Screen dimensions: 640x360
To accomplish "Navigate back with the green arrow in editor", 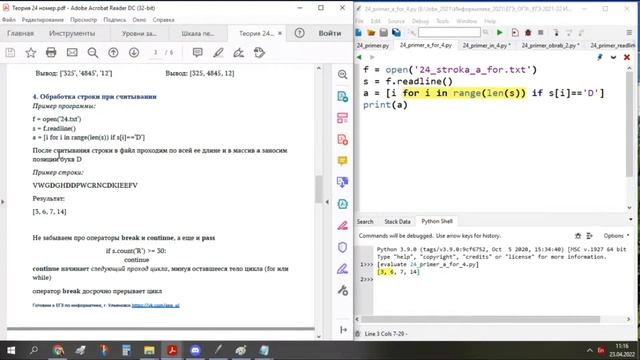I will (359, 57).
